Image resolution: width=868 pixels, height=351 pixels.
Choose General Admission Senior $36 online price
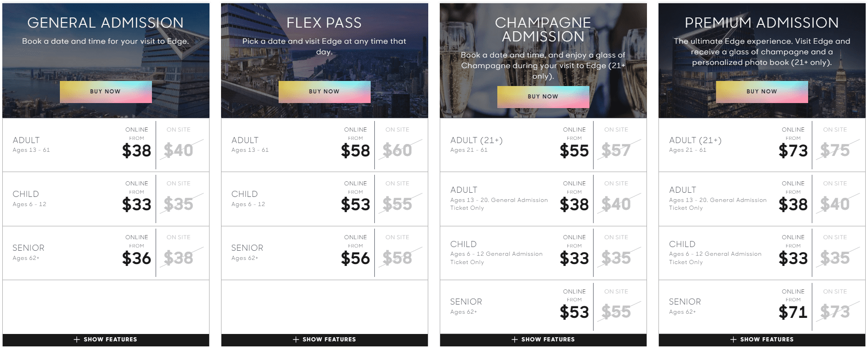(136, 258)
